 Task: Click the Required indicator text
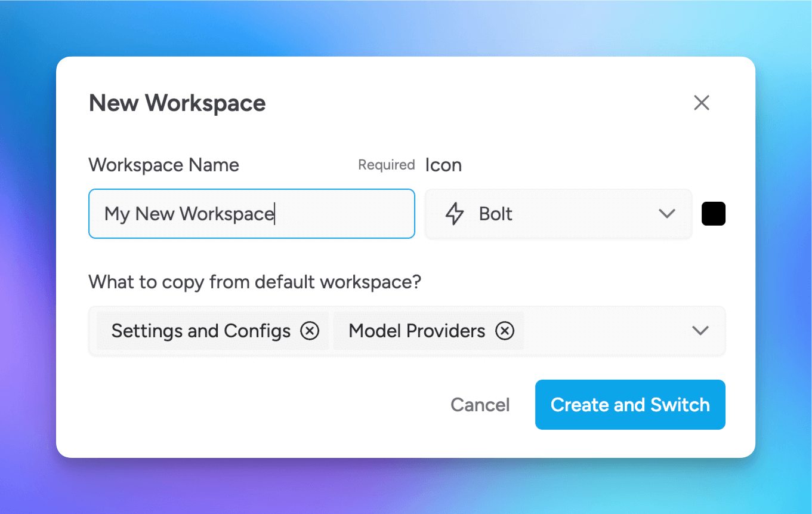point(386,165)
